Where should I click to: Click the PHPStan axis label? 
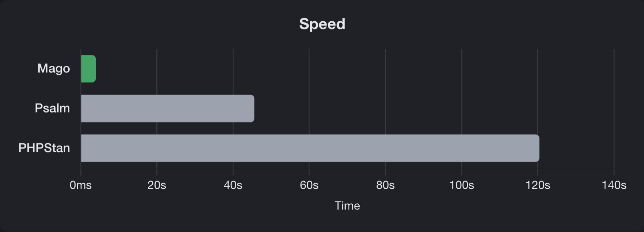tap(44, 148)
